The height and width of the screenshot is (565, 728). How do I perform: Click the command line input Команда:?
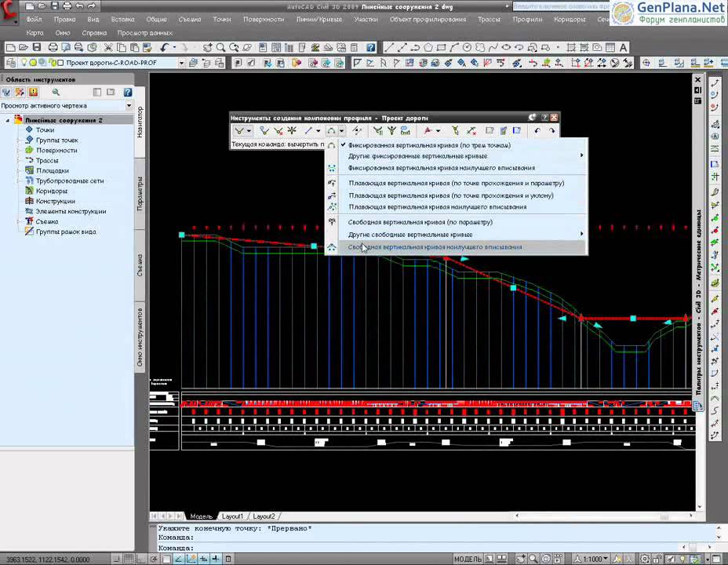pyautogui.click(x=418, y=548)
